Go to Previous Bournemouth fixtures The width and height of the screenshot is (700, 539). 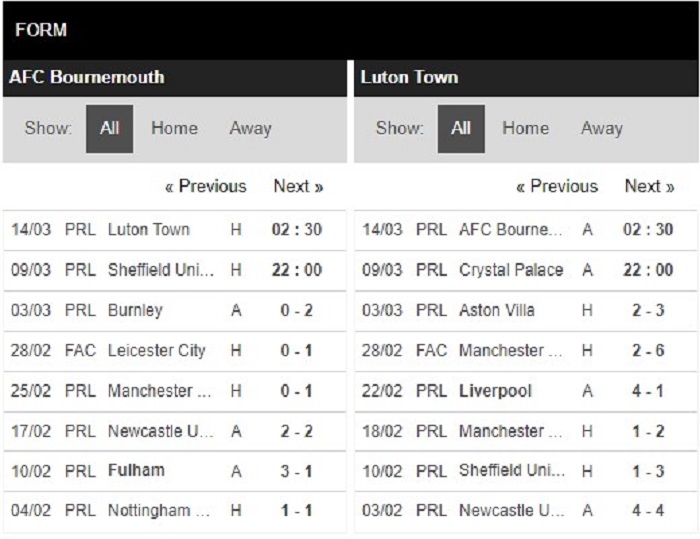(206, 186)
